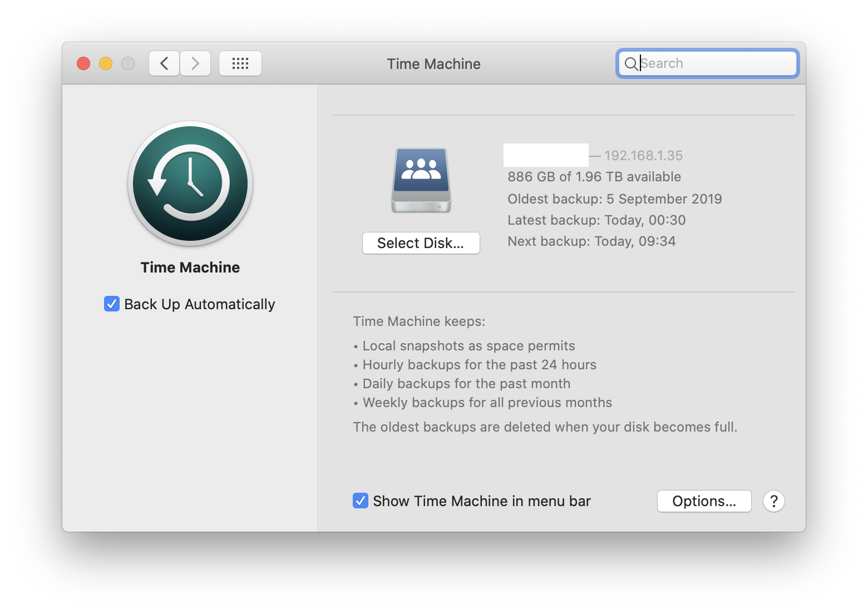Click the "Time Machine keeps:" heading

pyautogui.click(x=419, y=321)
